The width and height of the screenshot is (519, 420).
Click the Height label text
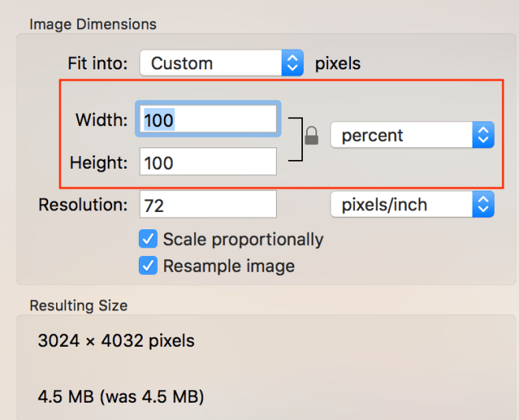tap(98, 162)
